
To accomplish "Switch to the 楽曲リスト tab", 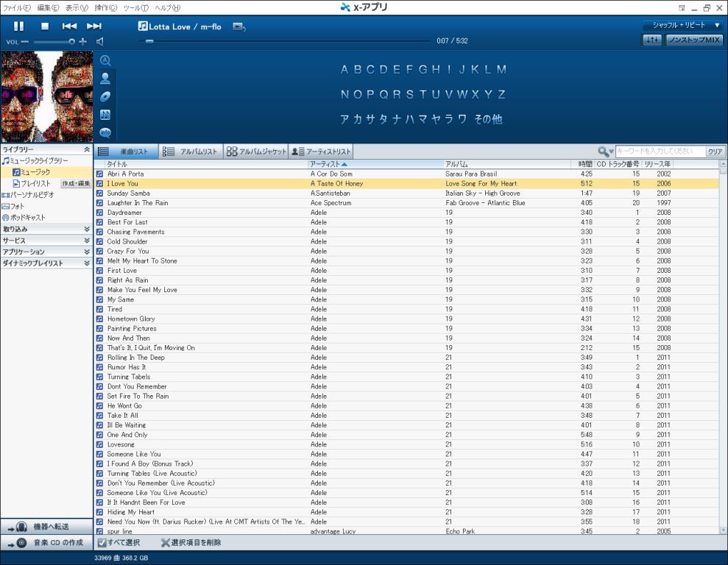I will tap(127, 152).
